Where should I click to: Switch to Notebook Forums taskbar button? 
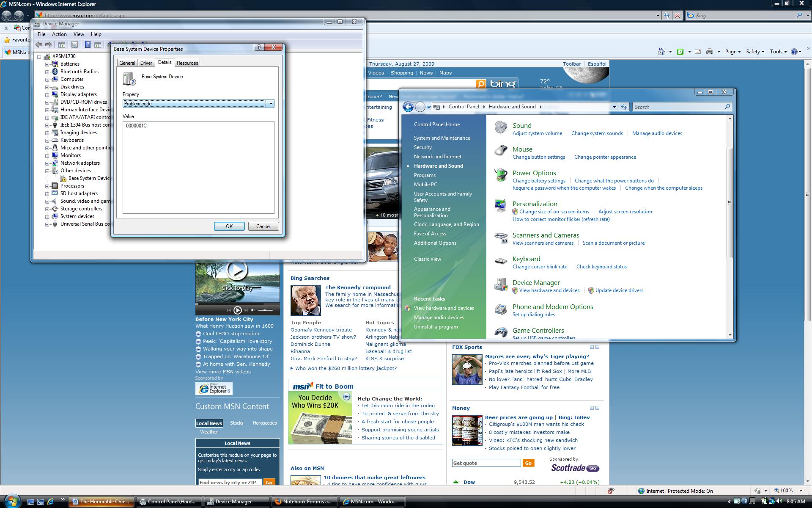point(304,502)
